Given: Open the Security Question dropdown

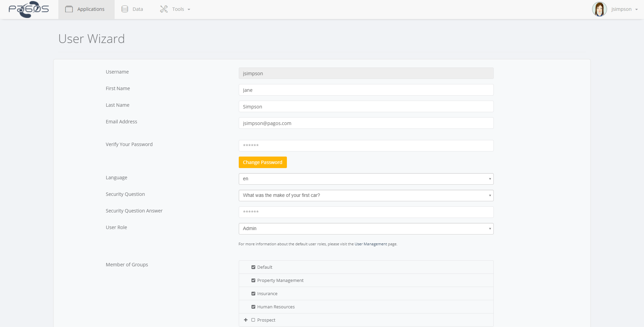Looking at the screenshot, I should tap(366, 196).
